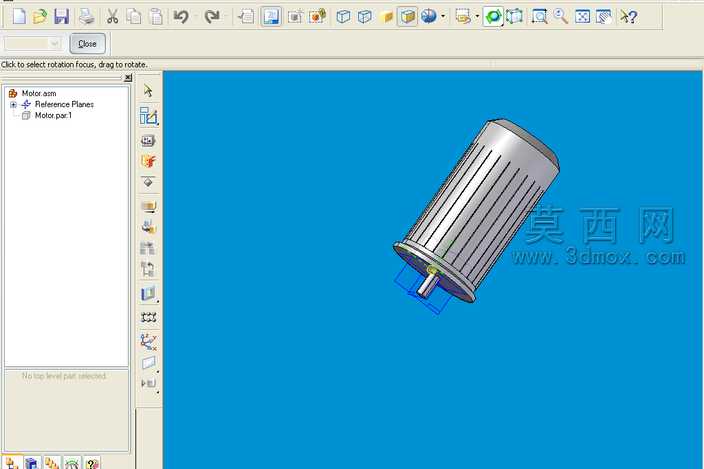704x469 pixels.
Task: Click the gray box-with-arrow icon in side toolbar
Action: 148,269
